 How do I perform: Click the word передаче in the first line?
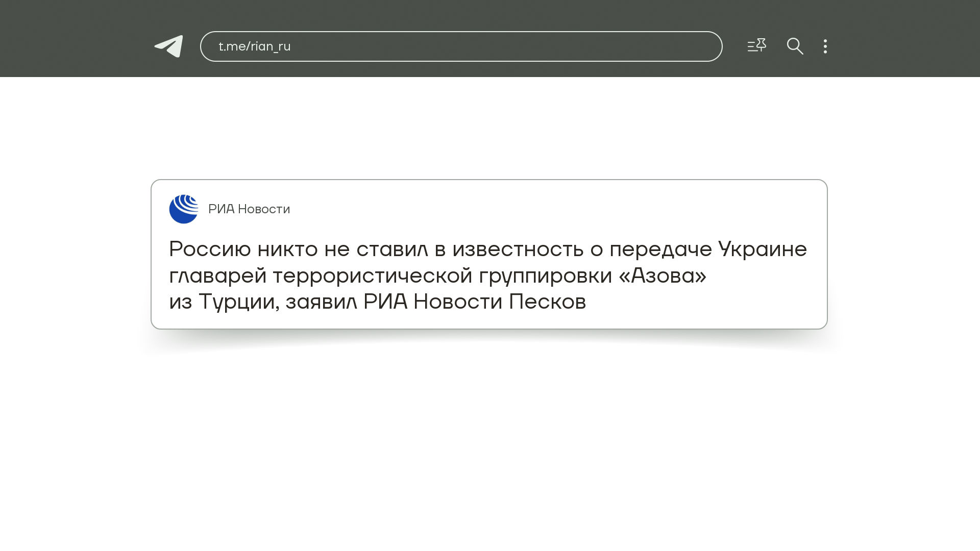click(660, 249)
